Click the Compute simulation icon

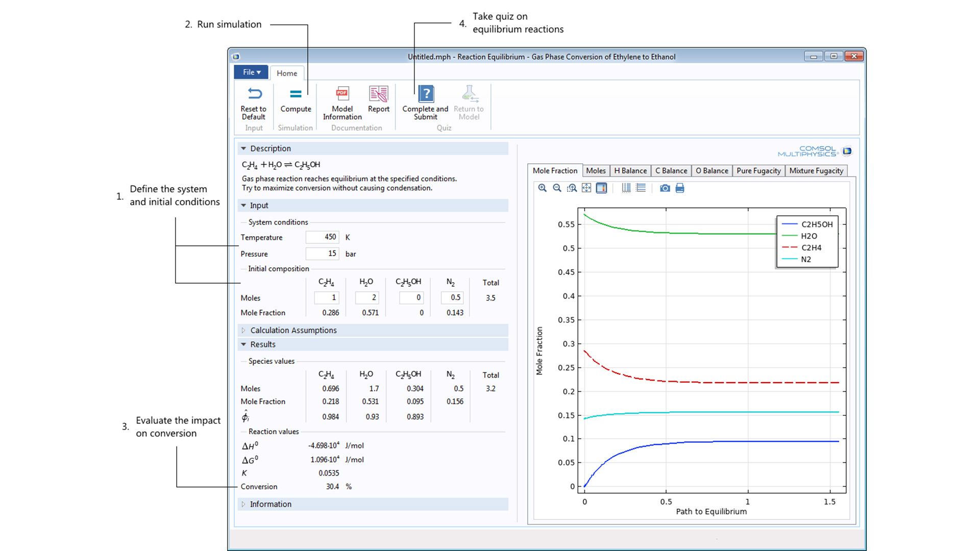(296, 100)
